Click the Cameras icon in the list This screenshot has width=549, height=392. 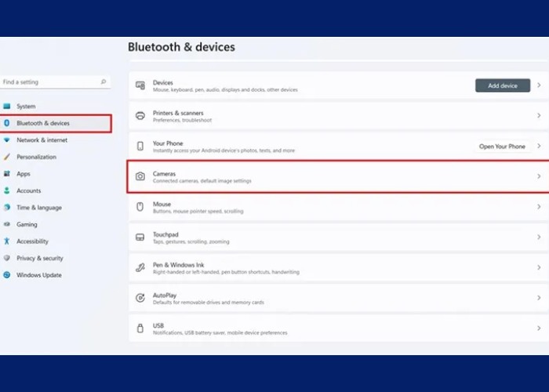[x=140, y=176]
